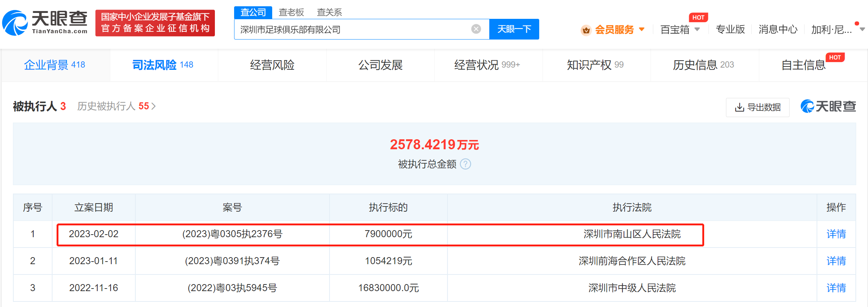The height and width of the screenshot is (307, 868).
Task: Click amount cell 16830000.0元
Action: point(388,288)
